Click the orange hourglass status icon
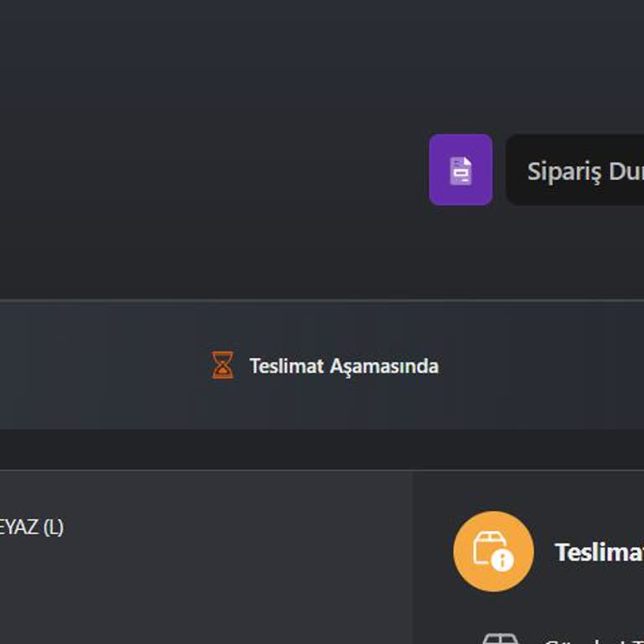Image resolution: width=644 pixels, height=644 pixels. [222, 366]
